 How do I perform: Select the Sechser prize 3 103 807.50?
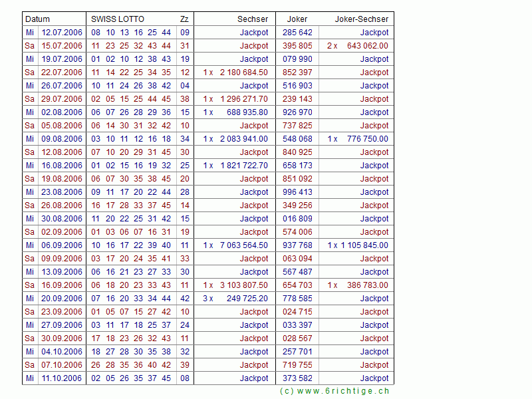coord(243,285)
